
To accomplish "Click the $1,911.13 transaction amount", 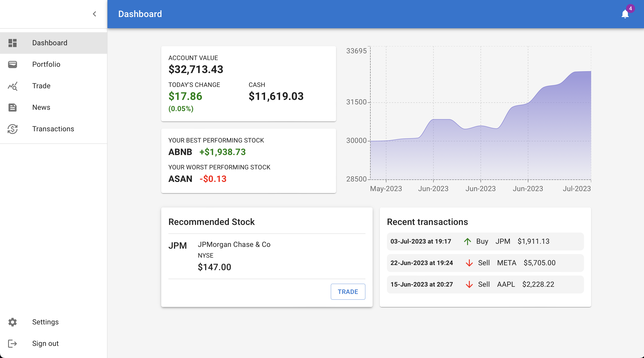I will coord(534,242).
